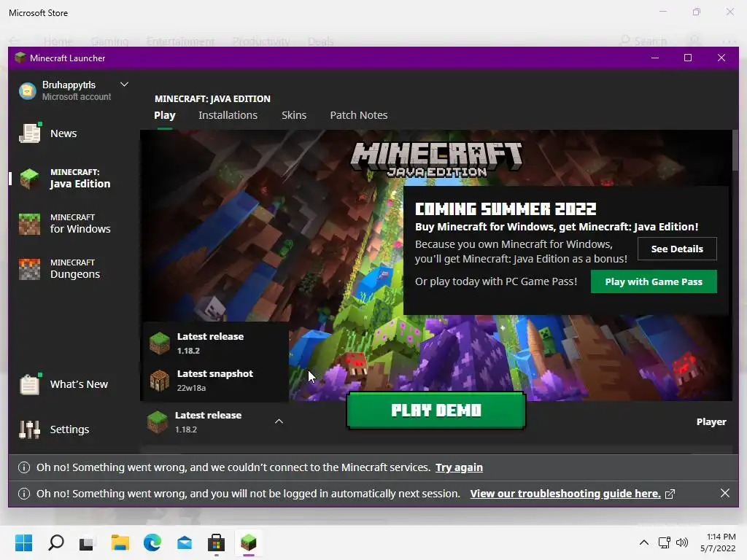Click the See Details button
Image resolution: width=747 pixels, height=560 pixels.
(x=677, y=249)
